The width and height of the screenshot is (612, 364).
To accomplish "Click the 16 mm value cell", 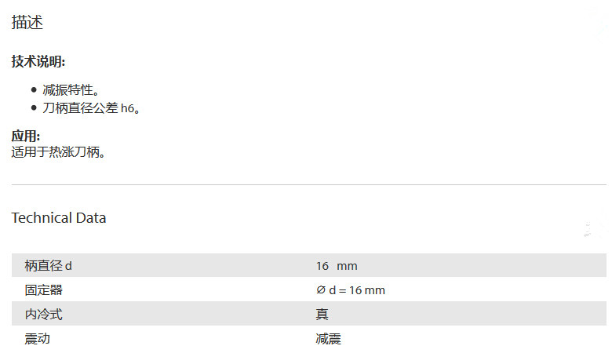I will pos(337,266).
